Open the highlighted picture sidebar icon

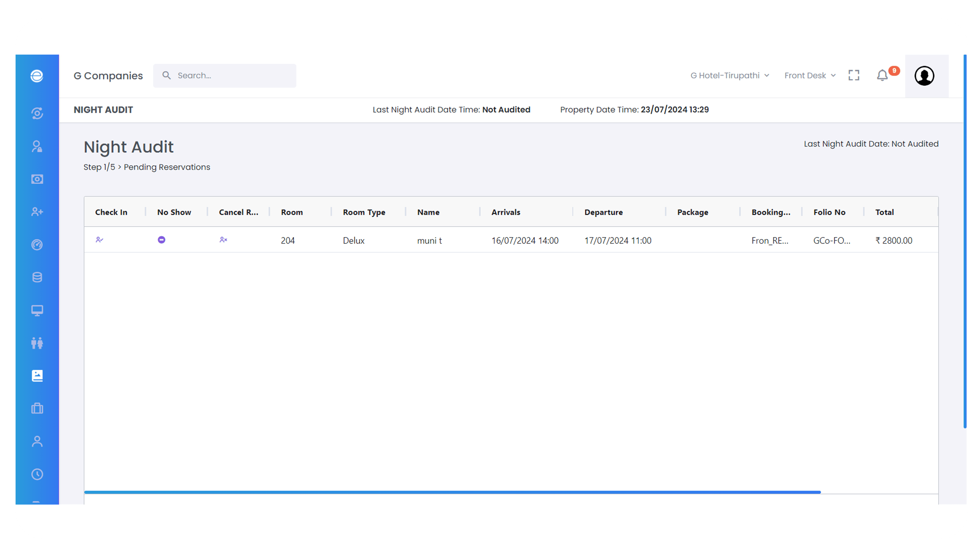coord(37,376)
